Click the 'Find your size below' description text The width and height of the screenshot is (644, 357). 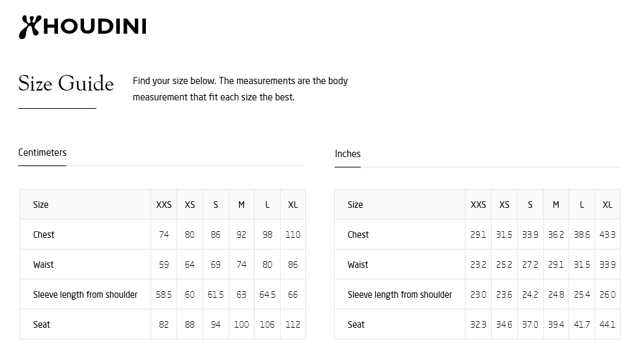(x=240, y=89)
